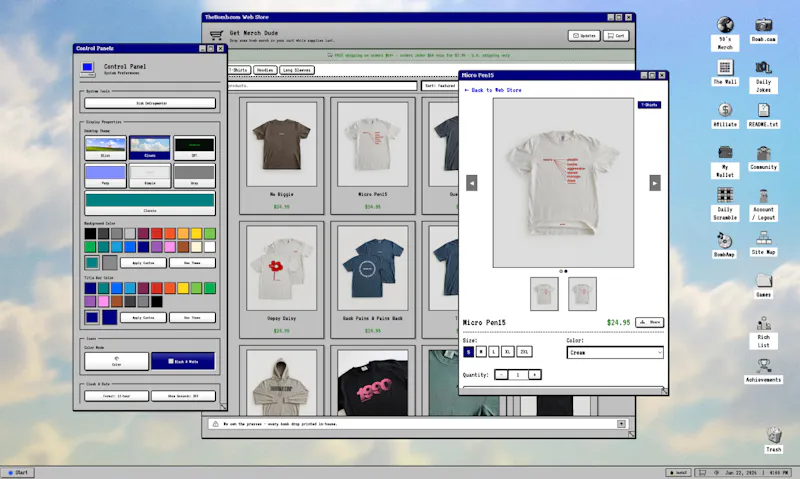
Task: Toggle Show Seconds in Clock & Date
Action: click(183, 396)
